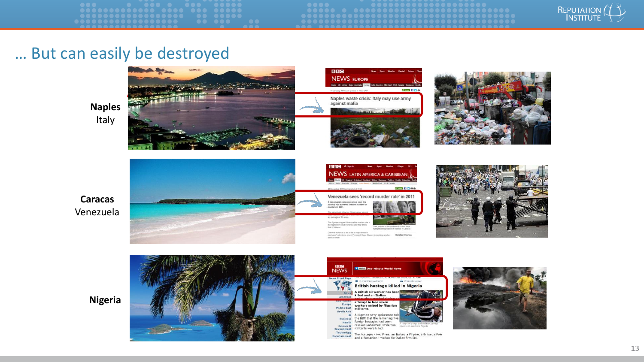Select the Caracas turquoise beach photo
Viewport: 644px width, 362px height.
pos(212,201)
